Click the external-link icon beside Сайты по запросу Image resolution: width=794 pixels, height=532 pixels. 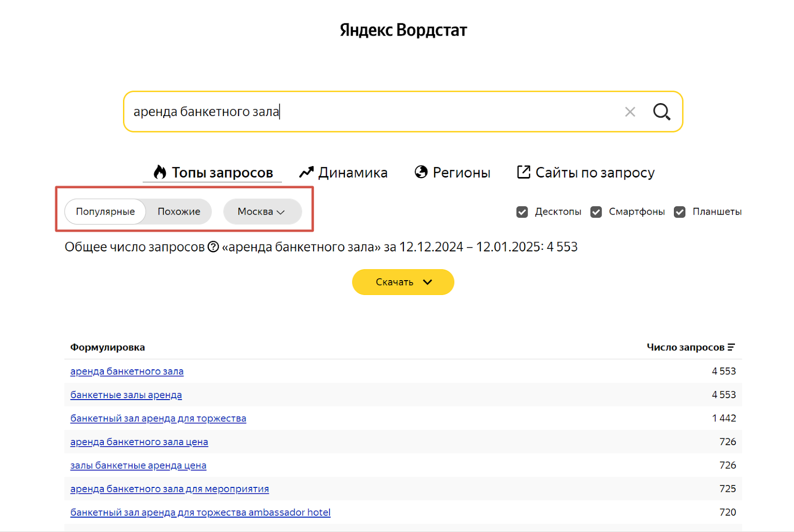tap(524, 172)
